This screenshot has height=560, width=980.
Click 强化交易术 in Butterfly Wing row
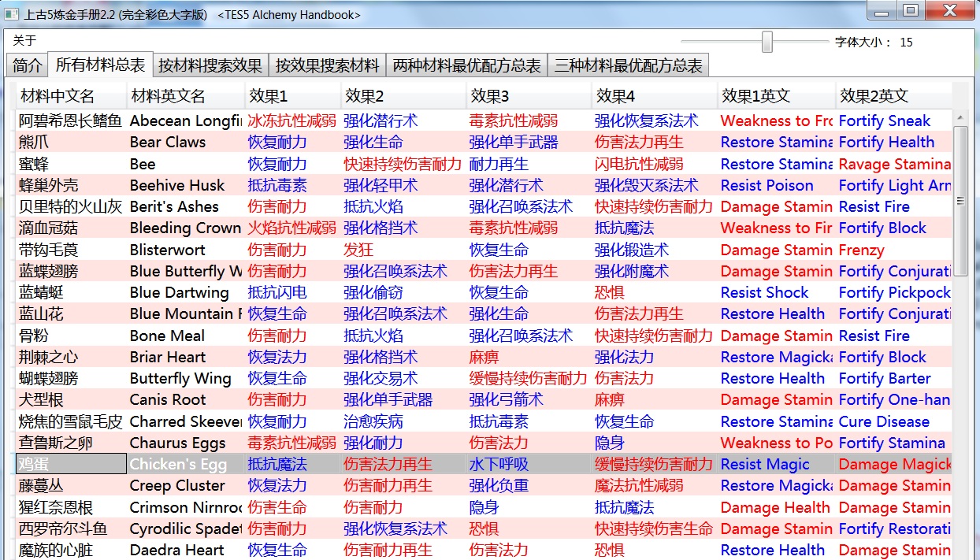(x=403, y=378)
